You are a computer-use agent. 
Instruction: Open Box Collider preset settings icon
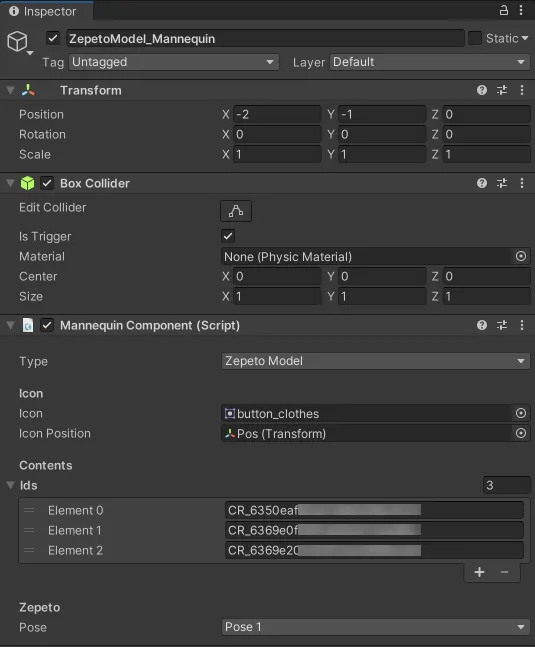tap(502, 183)
